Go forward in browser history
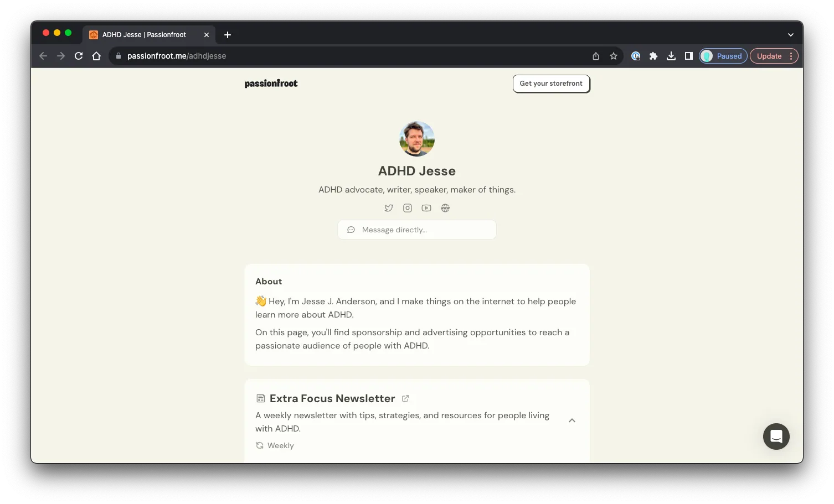 pos(61,56)
